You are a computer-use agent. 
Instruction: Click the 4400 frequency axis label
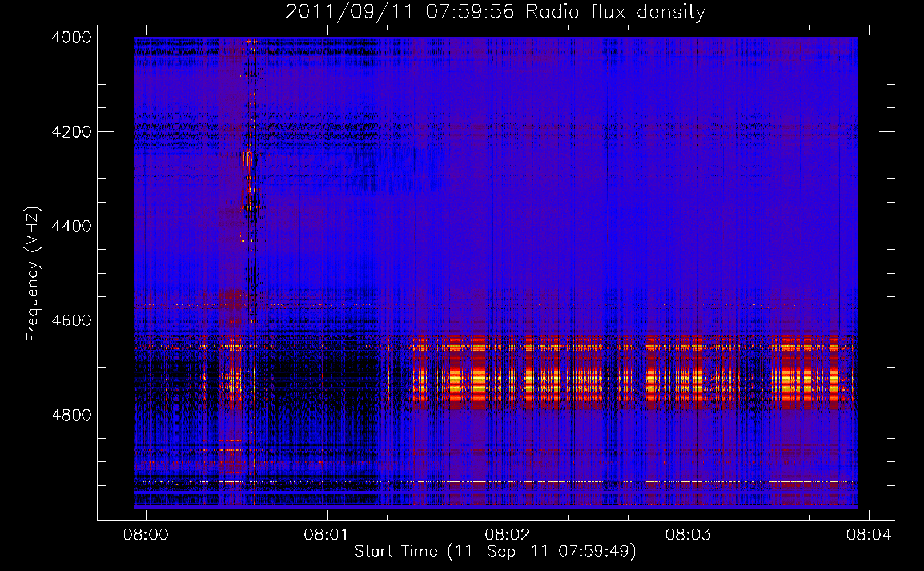(71, 226)
